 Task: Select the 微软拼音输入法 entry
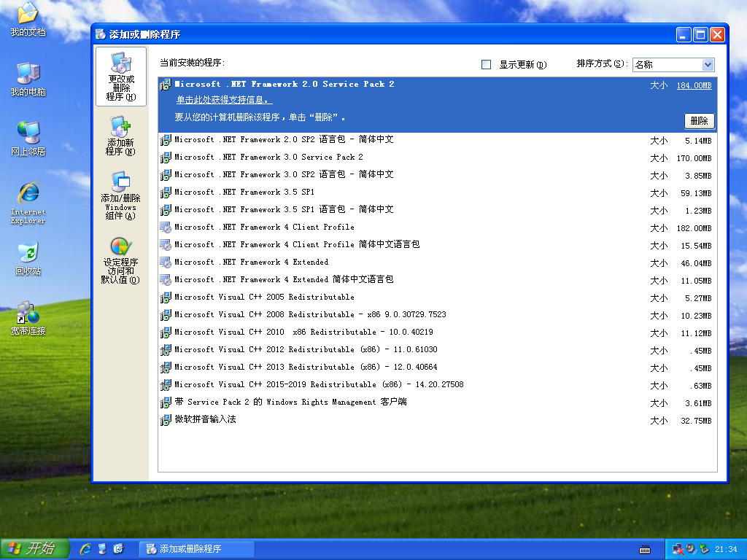(x=438, y=420)
